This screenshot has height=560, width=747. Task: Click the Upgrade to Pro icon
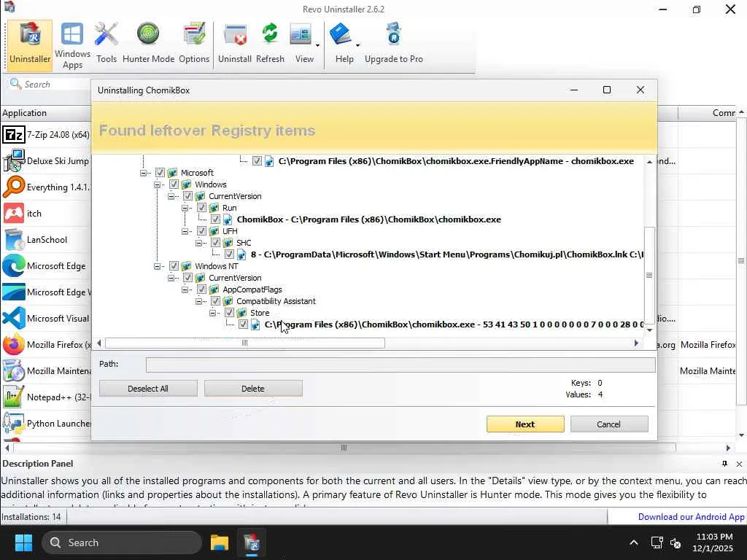[393, 44]
